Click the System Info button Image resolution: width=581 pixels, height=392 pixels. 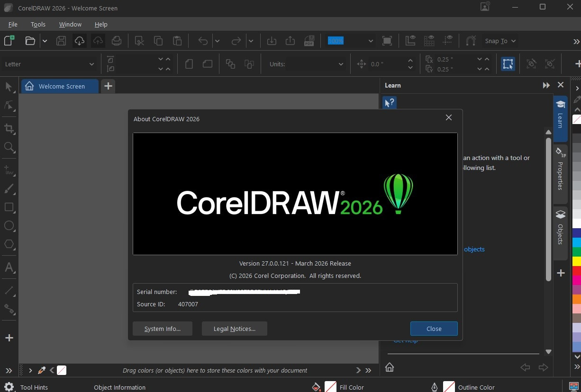tap(162, 329)
